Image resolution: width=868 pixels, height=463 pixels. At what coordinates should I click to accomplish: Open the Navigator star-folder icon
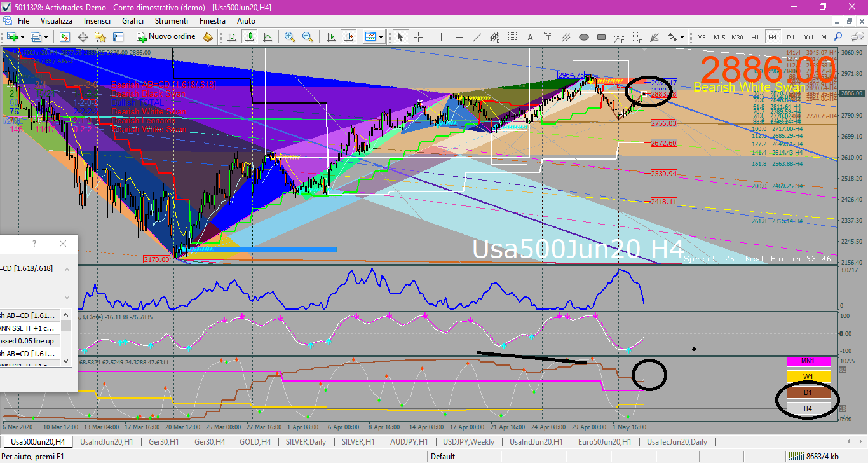point(100,37)
